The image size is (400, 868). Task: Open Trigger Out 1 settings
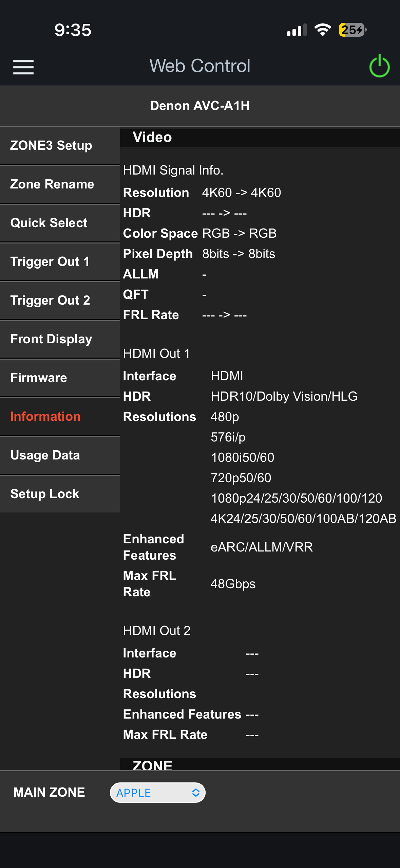click(60, 262)
